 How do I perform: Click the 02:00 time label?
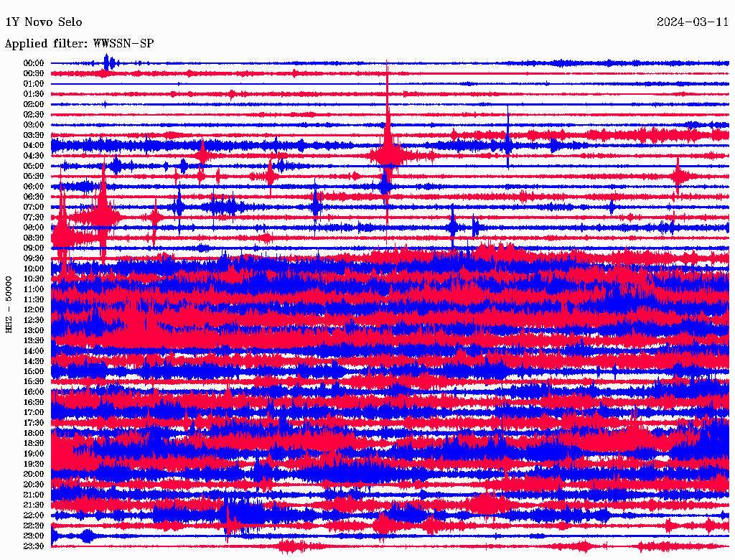(34, 104)
